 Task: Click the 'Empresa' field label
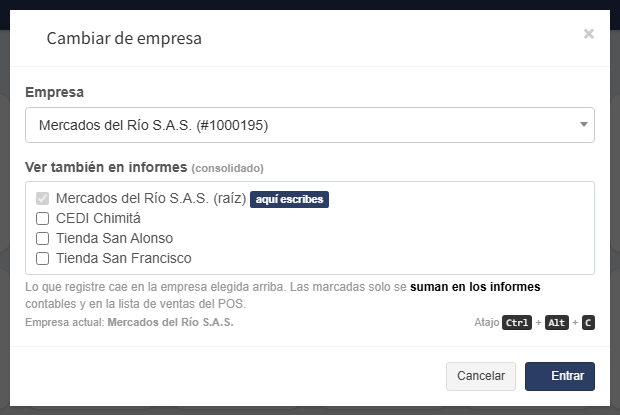(x=55, y=92)
